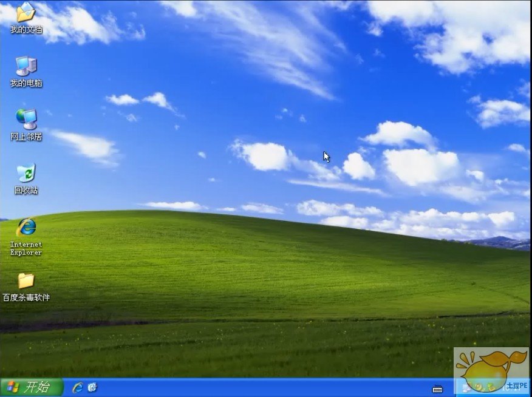Launch Internet Explorer from the quick launch bar
This screenshot has width=532, height=397.
pos(78,387)
